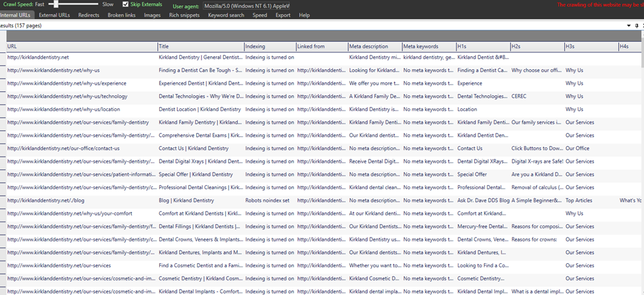Select the Images tab
The image size is (644, 295).
pyautogui.click(x=153, y=15)
